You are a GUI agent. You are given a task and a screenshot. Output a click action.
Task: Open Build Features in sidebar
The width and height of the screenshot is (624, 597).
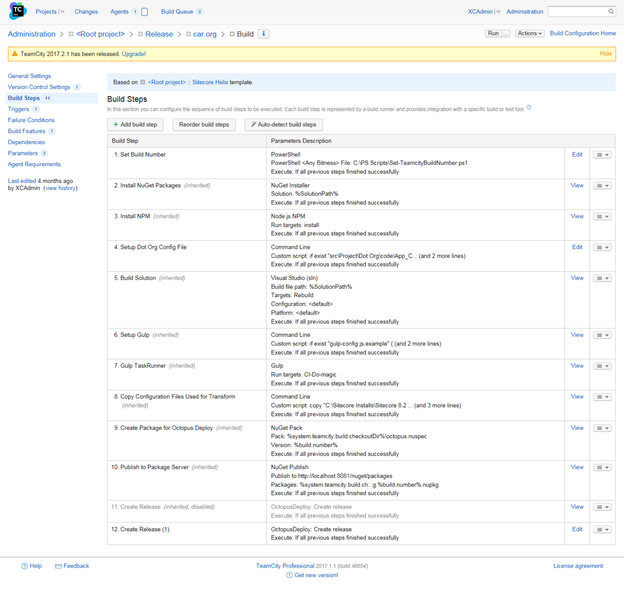(x=26, y=131)
